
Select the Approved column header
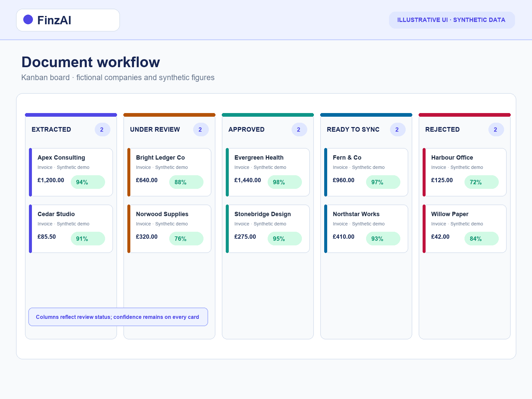point(246,129)
